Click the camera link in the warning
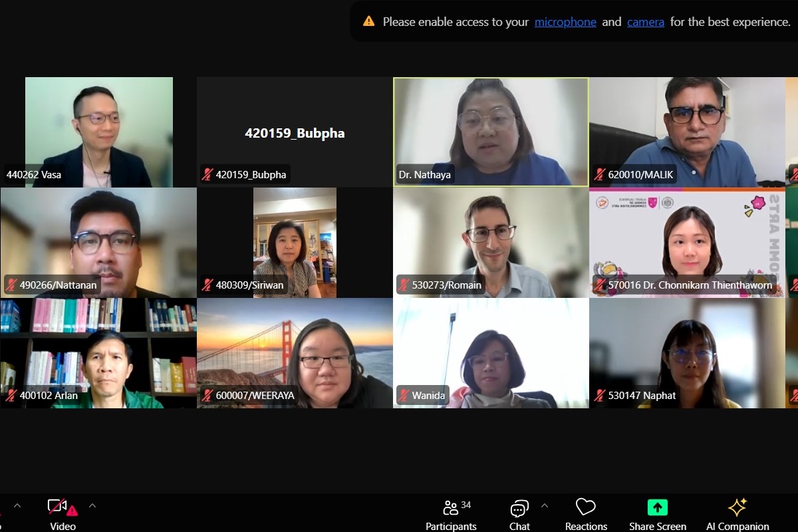This screenshot has width=798, height=532. pyautogui.click(x=645, y=22)
